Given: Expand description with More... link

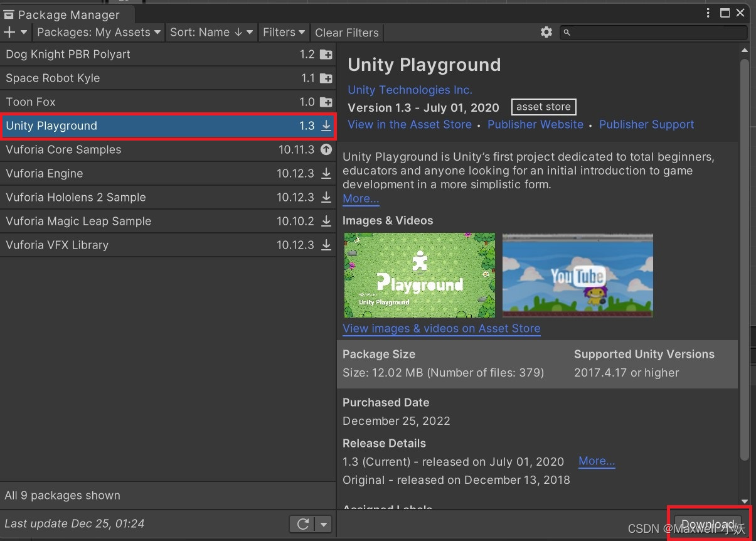Looking at the screenshot, I should [x=361, y=199].
